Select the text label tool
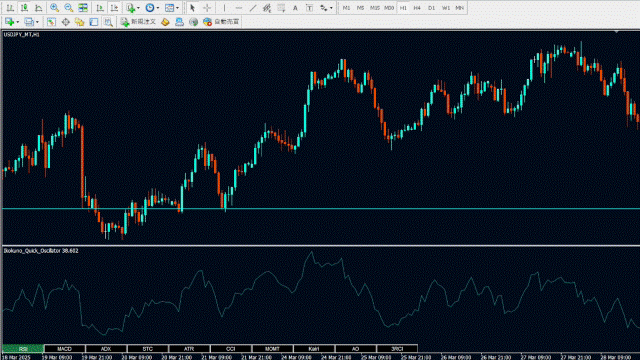Viewport: 640px width, 360px height. [309, 8]
